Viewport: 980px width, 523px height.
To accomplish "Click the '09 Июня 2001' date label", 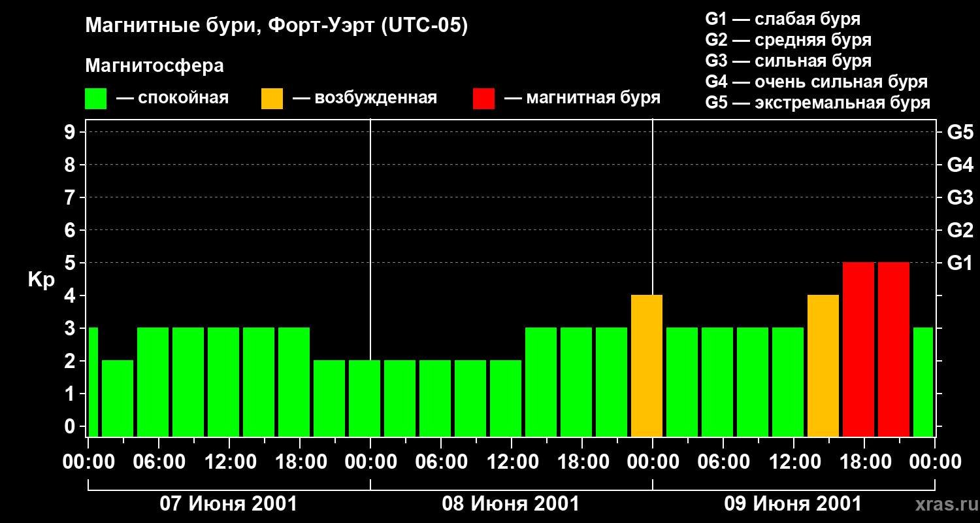I will (x=793, y=504).
